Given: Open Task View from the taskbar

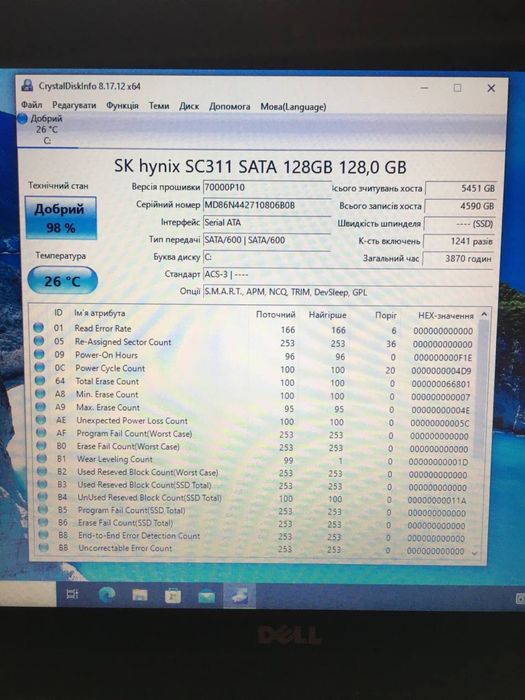Looking at the screenshot, I should [72, 594].
